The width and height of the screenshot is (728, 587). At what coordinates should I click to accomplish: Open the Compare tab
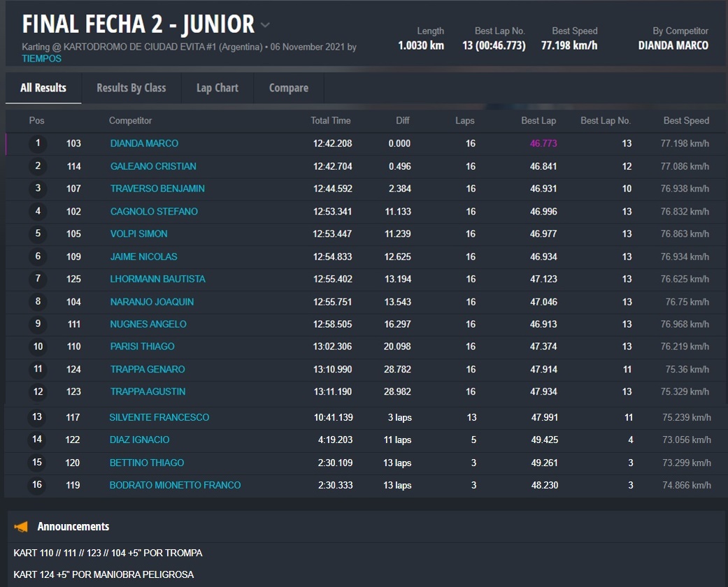(288, 88)
